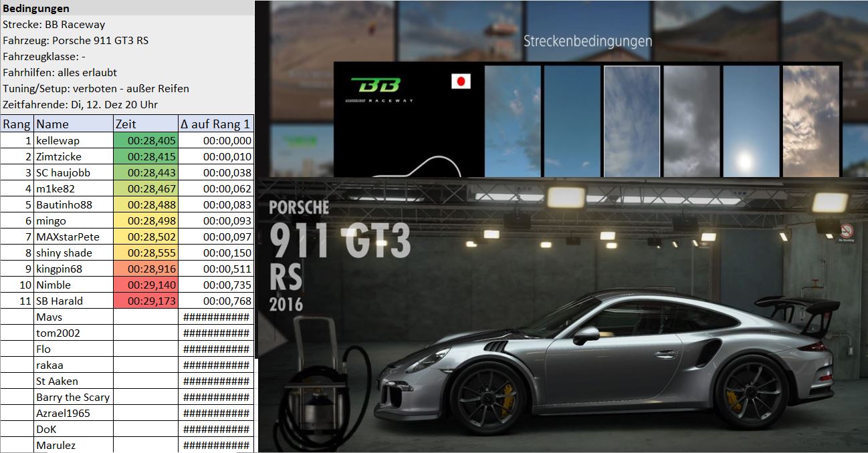The width and height of the screenshot is (868, 453).
Task: Click the 'Δ auf Rang 1' column header
Action: (x=216, y=124)
